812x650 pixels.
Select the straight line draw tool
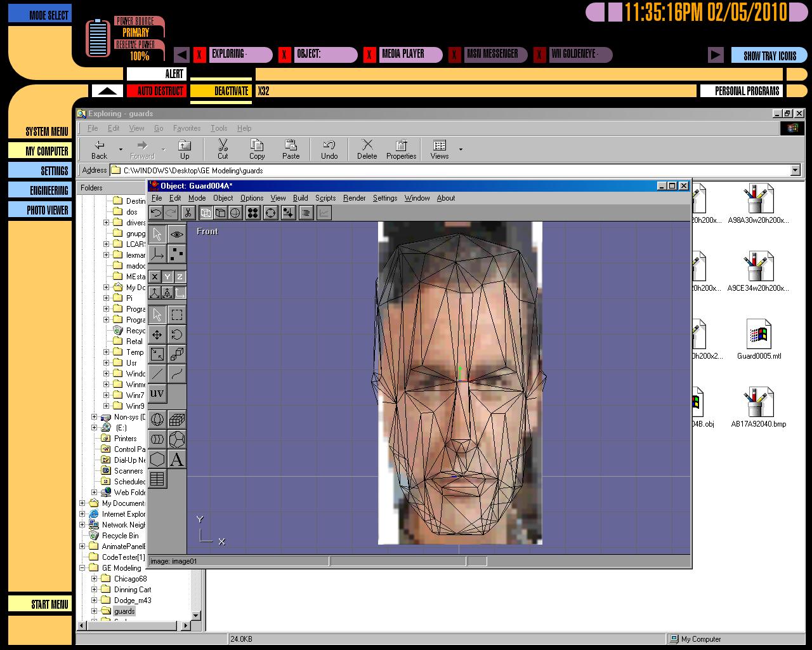coord(157,374)
